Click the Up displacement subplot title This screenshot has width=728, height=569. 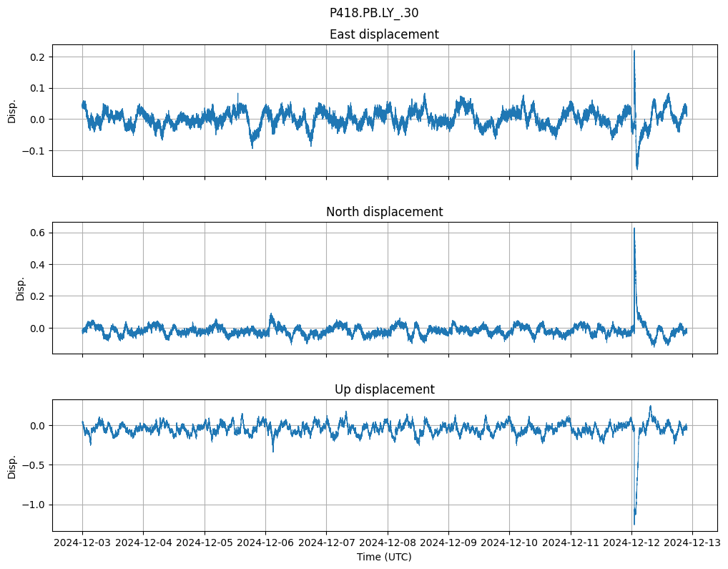[384, 389]
